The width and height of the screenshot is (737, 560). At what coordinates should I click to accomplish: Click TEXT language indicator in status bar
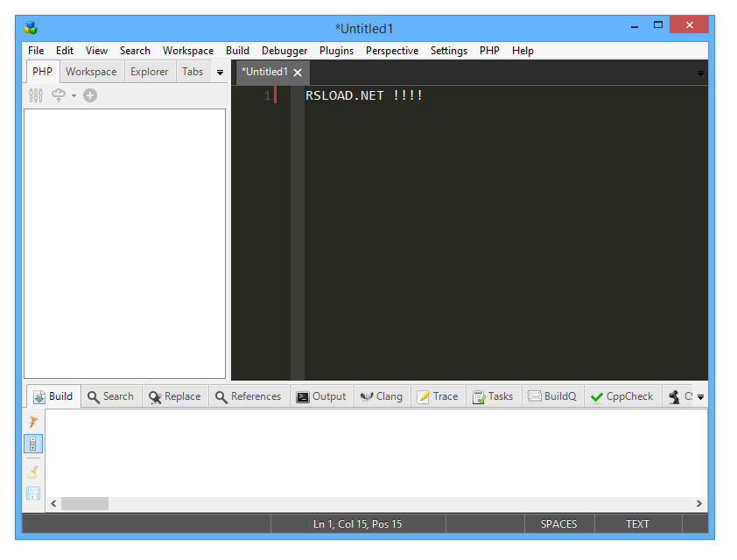(x=637, y=524)
